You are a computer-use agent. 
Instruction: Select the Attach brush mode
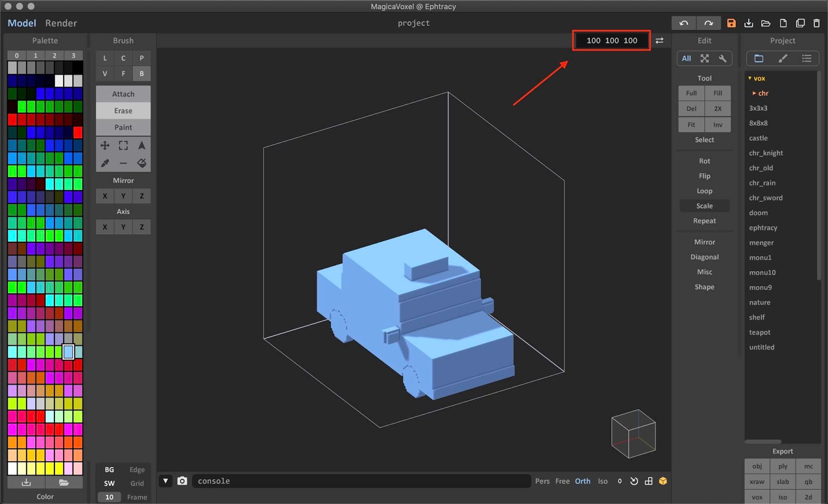click(x=123, y=94)
